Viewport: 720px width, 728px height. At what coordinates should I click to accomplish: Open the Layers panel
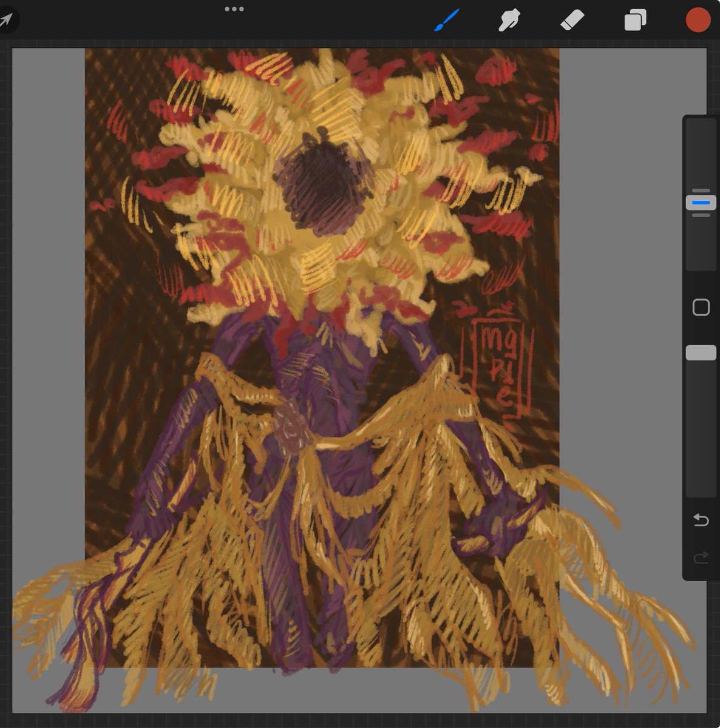coord(635,20)
